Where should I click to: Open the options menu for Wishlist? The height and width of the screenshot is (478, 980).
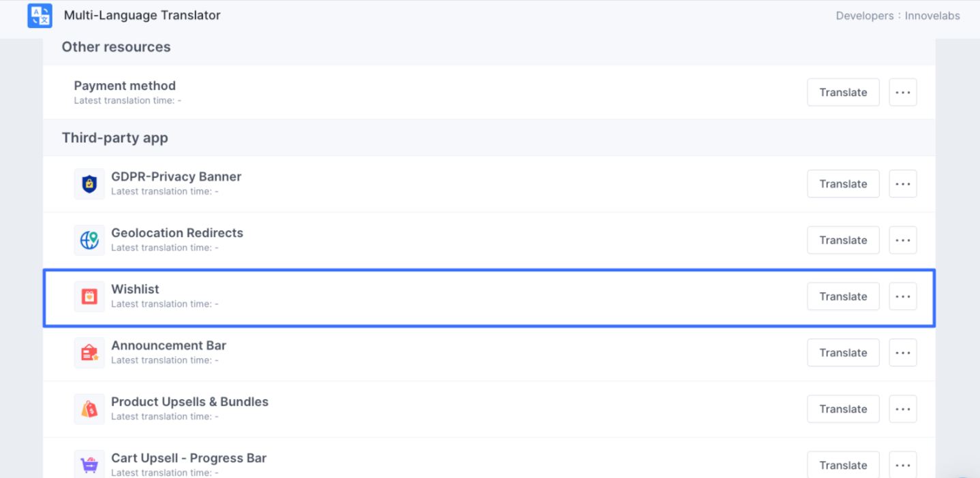[902, 296]
